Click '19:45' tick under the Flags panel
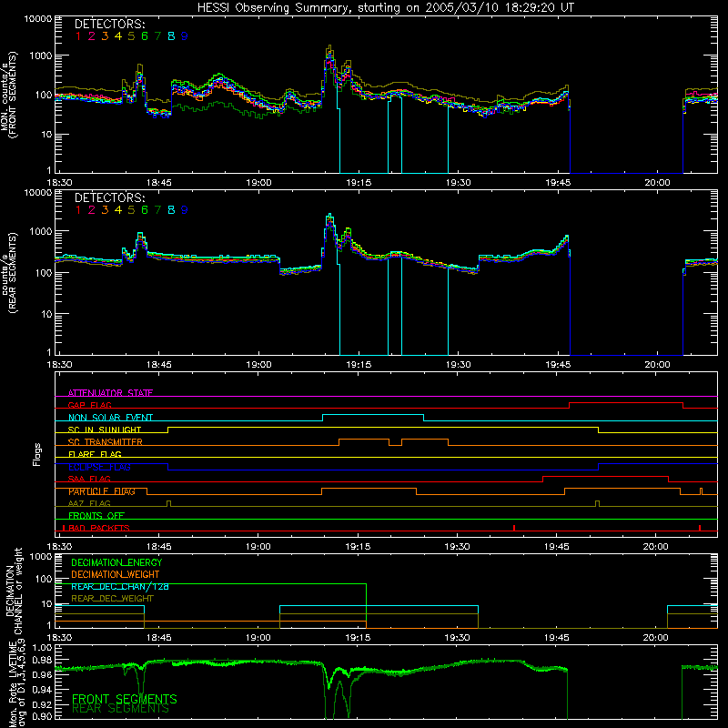The image size is (728, 728). click(x=556, y=547)
